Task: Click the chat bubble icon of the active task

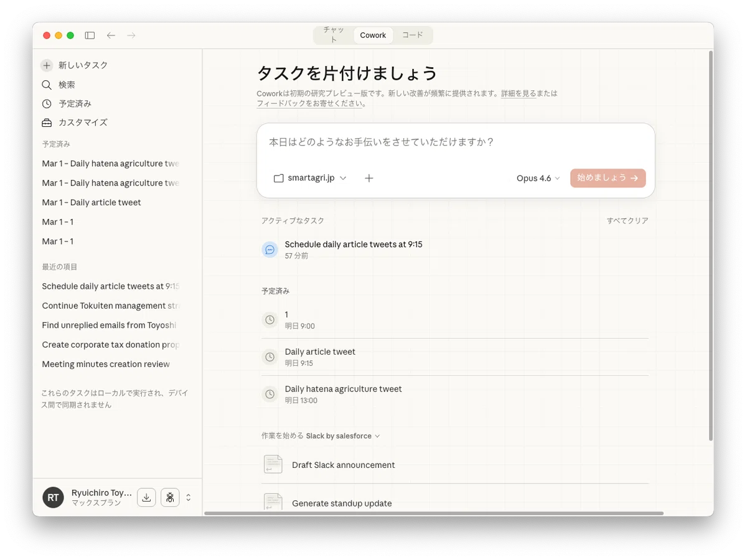Action: tap(270, 250)
